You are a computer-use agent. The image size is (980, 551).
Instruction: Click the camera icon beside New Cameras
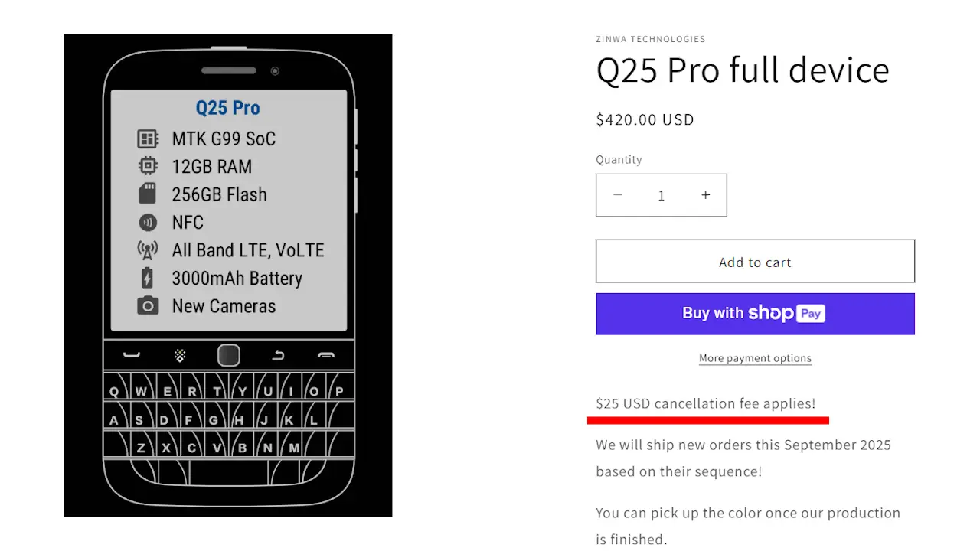(x=148, y=306)
